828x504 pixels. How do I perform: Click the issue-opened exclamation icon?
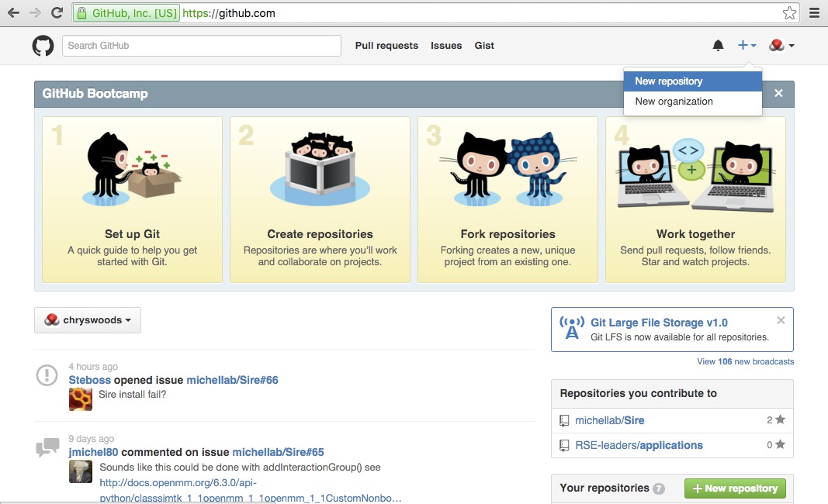pyautogui.click(x=47, y=375)
